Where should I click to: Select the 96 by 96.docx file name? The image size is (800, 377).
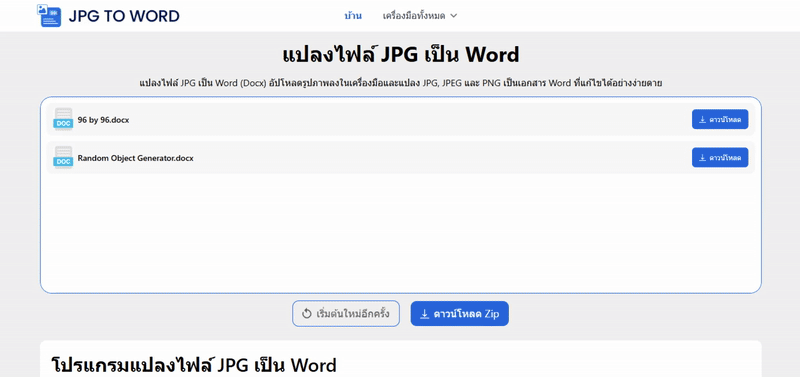pos(103,120)
